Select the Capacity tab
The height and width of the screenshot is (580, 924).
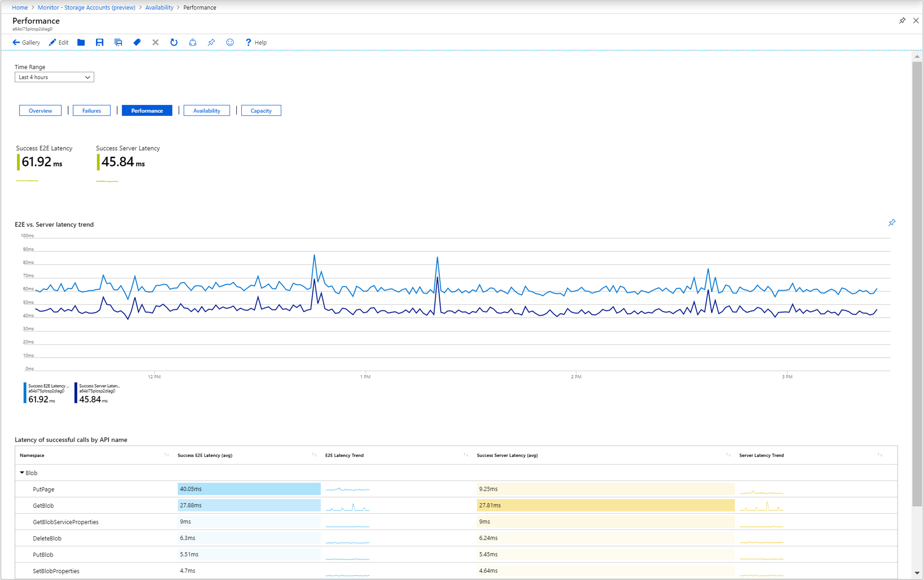tap(260, 110)
